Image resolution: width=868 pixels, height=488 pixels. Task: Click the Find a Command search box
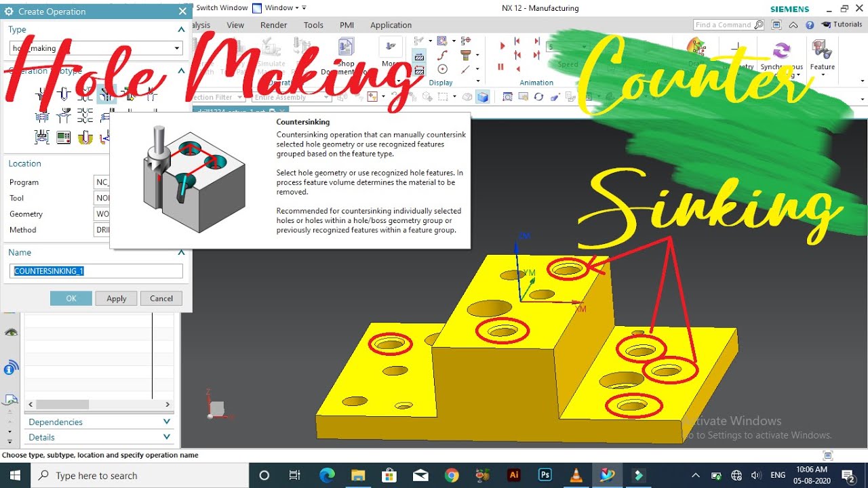coord(728,25)
